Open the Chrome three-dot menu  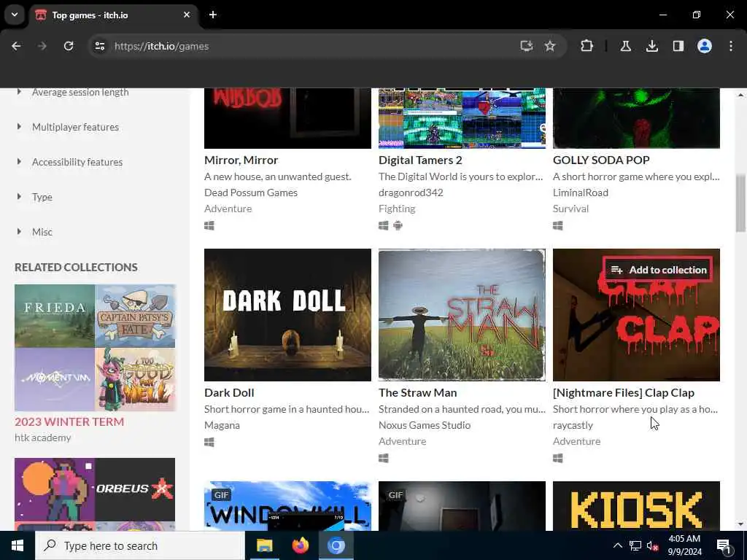(731, 46)
